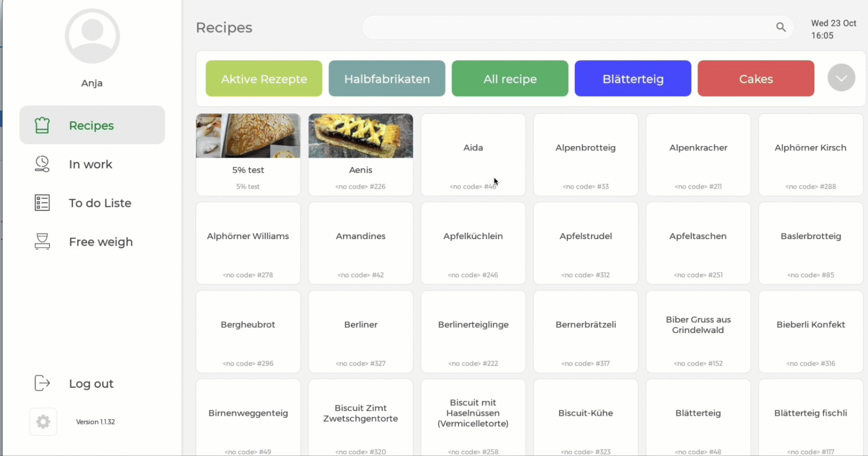Click the user name Anja
The image size is (868, 456).
92,83
